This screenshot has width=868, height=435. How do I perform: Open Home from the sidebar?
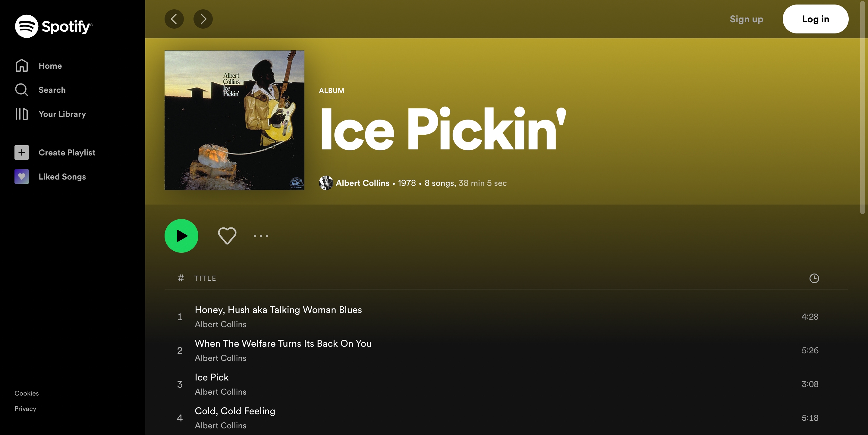coord(38,66)
